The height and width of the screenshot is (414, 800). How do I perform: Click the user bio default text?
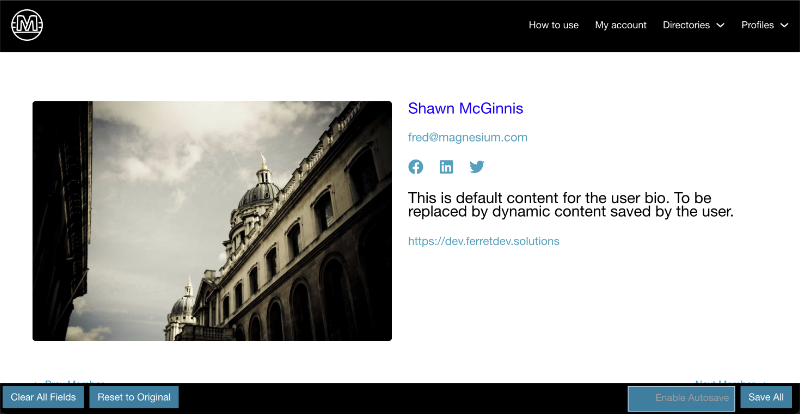click(570, 204)
